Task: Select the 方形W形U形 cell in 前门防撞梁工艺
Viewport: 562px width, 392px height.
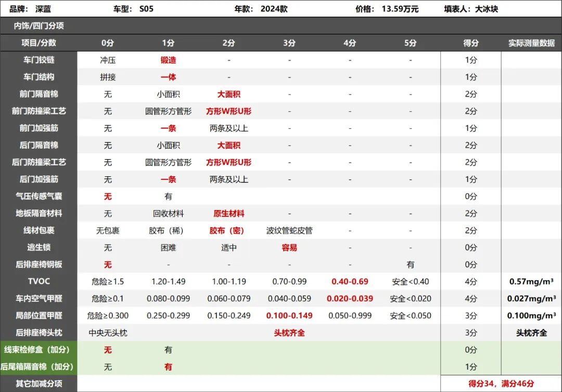Action: (x=228, y=111)
